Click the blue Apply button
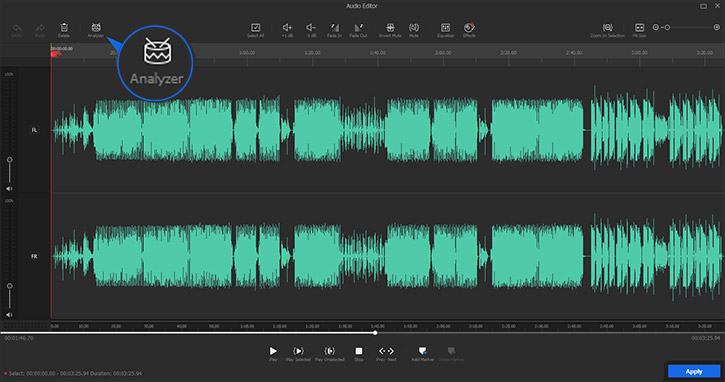This screenshot has height=382, width=725. point(694,371)
